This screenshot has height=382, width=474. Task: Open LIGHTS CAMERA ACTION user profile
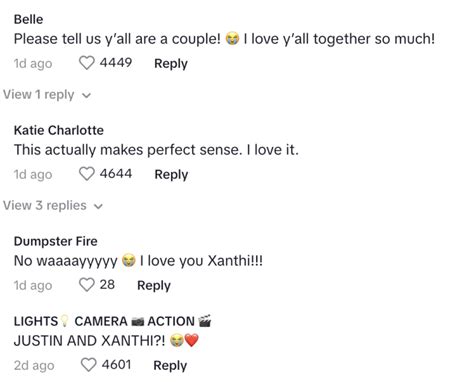pos(112,321)
